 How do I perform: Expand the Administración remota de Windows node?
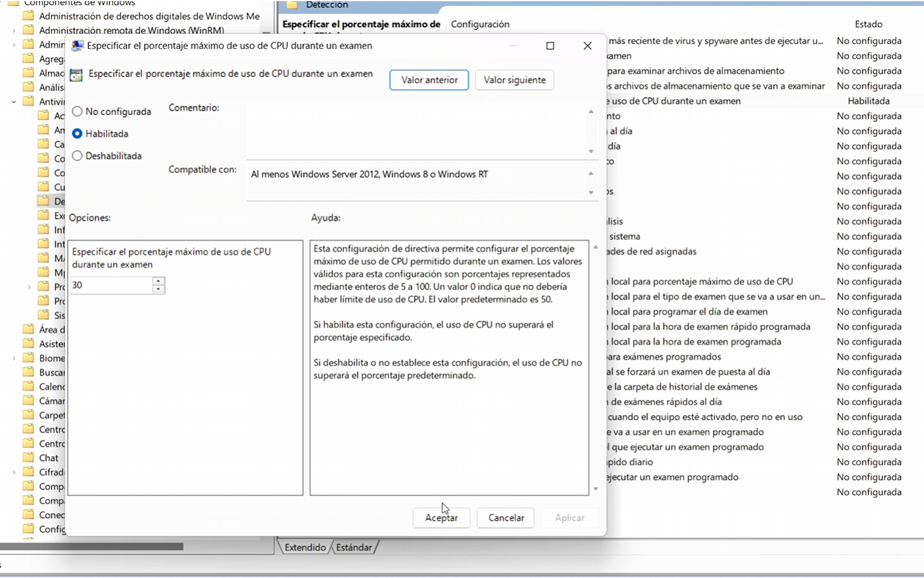(x=14, y=30)
